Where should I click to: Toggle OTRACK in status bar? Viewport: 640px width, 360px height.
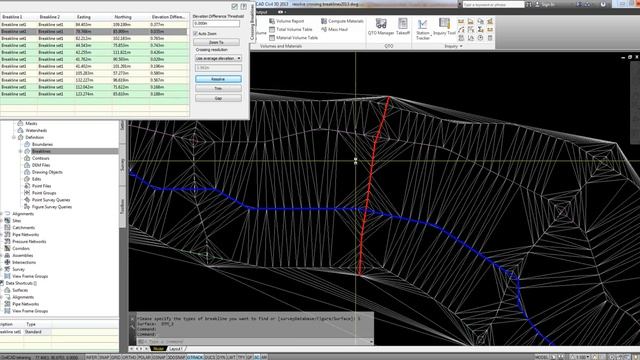[x=195, y=357]
